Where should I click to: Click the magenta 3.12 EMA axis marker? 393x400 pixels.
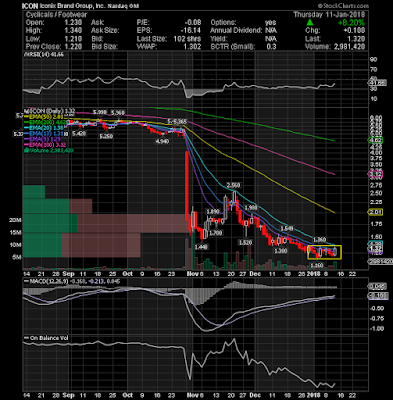point(375,173)
